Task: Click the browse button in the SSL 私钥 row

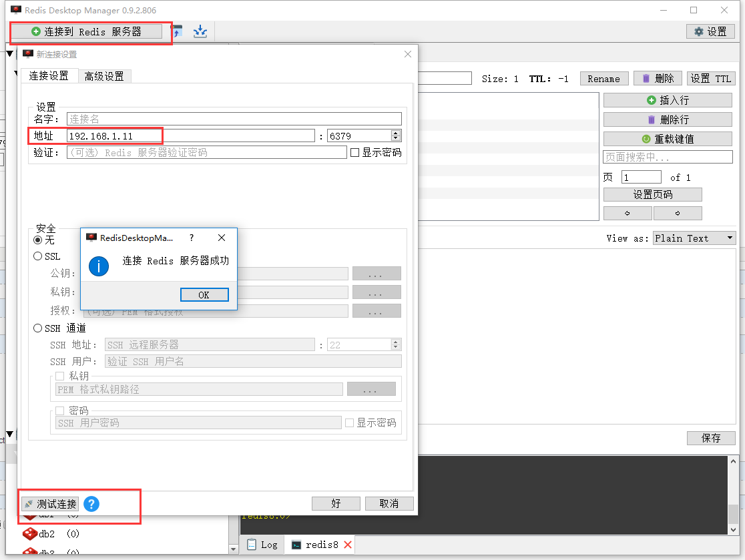Action: [377, 292]
